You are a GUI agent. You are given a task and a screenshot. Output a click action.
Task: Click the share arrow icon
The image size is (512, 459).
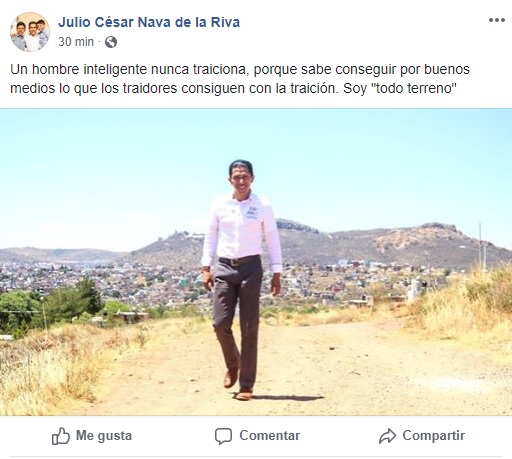[387, 436]
